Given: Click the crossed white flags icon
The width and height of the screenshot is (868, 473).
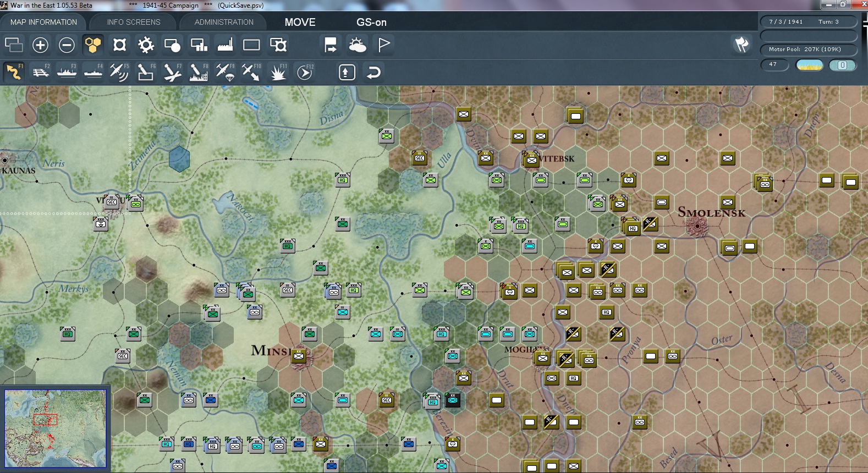Looking at the screenshot, I should 742,45.
